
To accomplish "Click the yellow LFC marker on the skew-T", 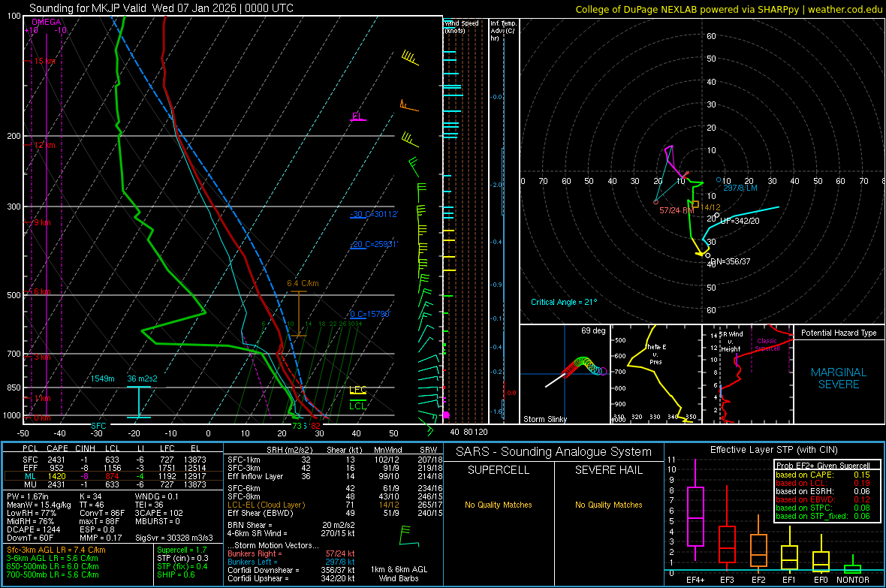I will 357,390.
